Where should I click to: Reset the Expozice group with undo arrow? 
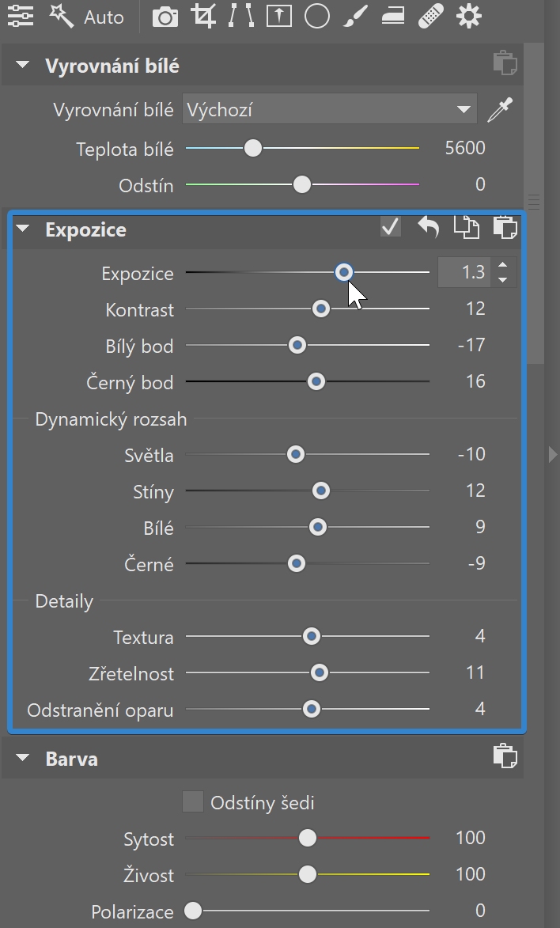(x=428, y=227)
